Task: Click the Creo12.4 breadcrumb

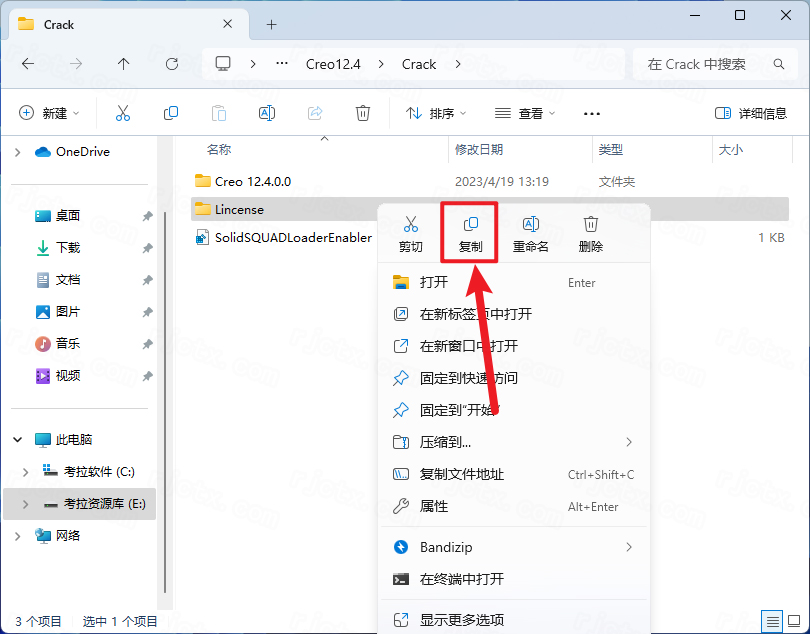Action: coord(333,64)
